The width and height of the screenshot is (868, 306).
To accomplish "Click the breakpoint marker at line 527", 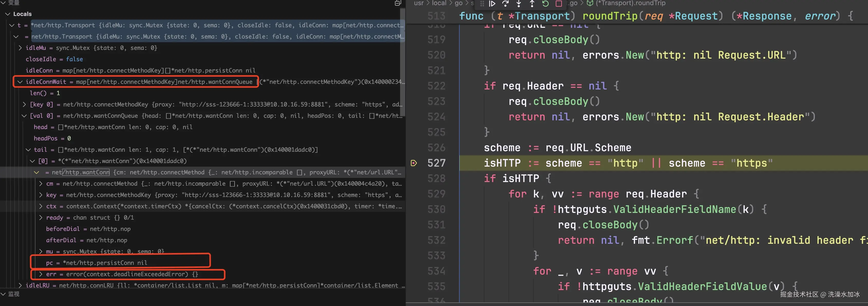I will tap(414, 163).
